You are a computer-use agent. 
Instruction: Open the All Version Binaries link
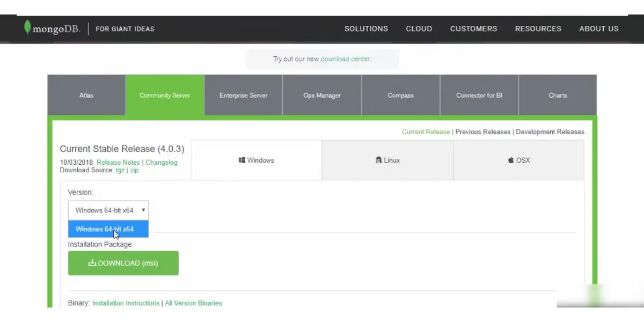coord(193,303)
